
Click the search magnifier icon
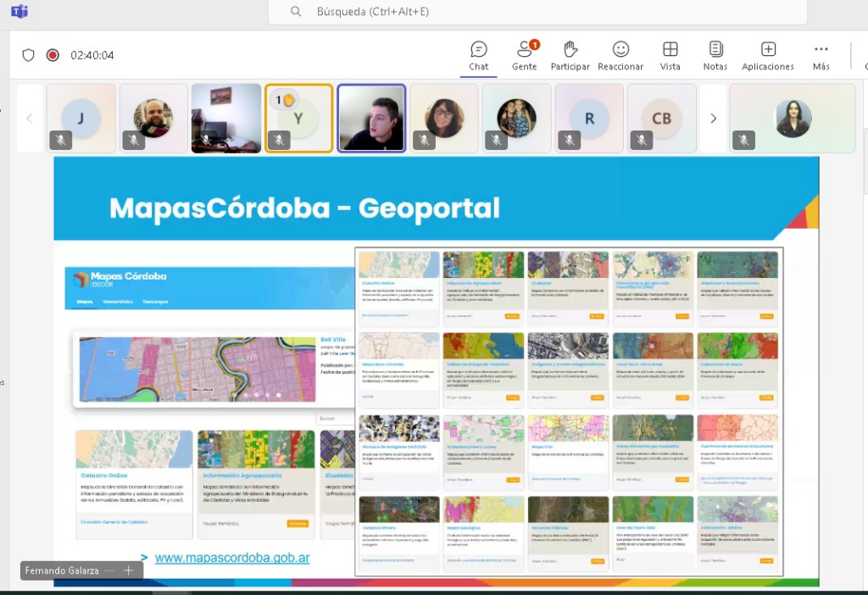coord(296,11)
